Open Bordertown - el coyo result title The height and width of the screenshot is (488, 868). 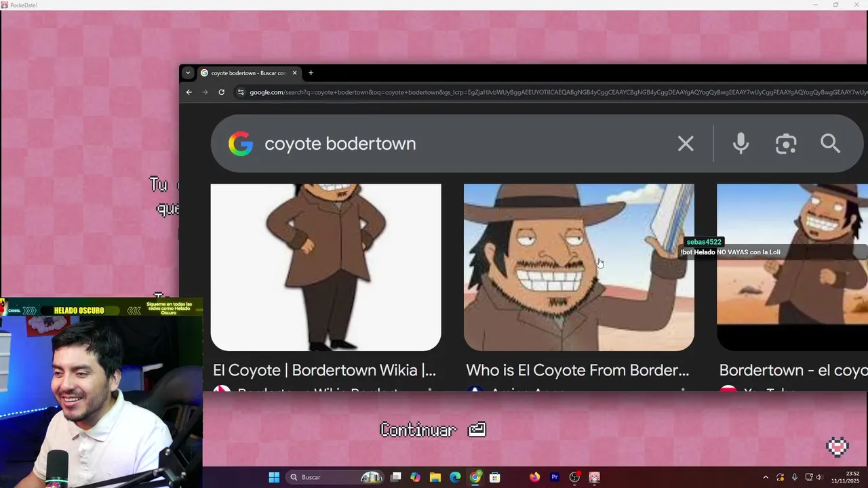793,370
